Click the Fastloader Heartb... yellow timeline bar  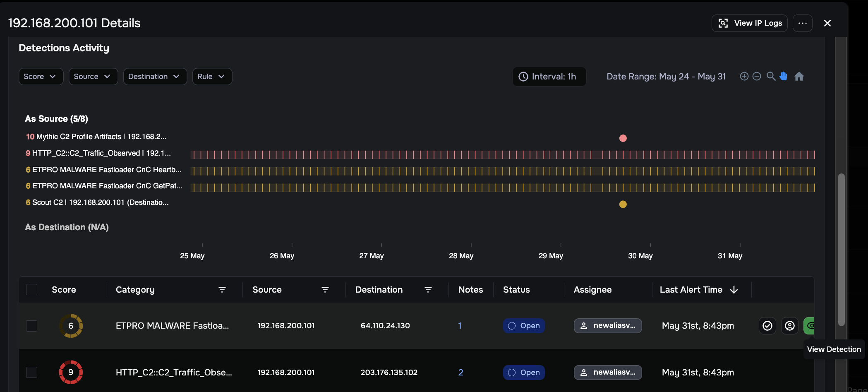pyautogui.click(x=503, y=171)
